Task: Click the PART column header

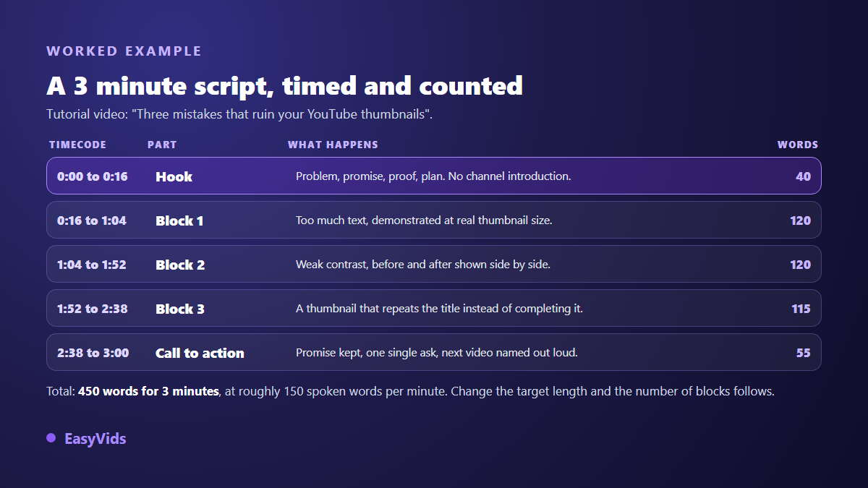Action: click(x=162, y=145)
